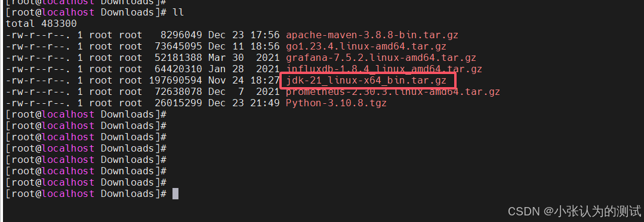
Task: Select the go1.23.4.linux-amd64.tar.gz file name
Action: (x=366, y=47)
